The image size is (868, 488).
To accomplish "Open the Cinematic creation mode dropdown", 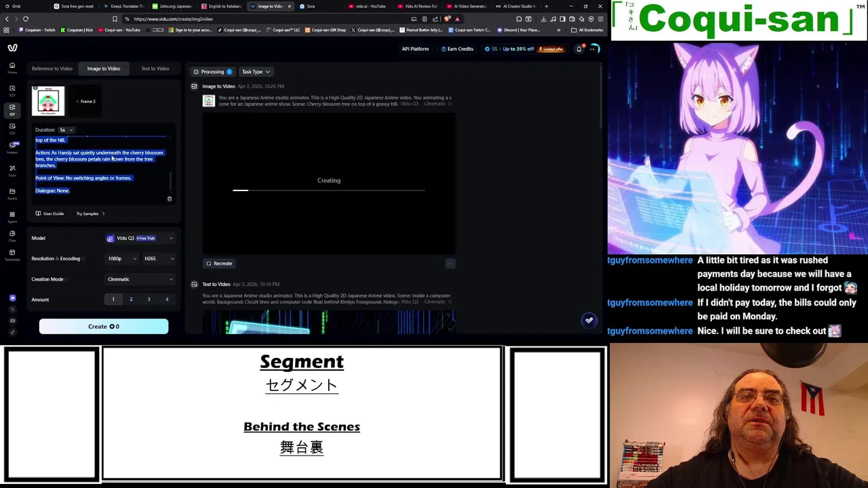I will pos(140,279).
